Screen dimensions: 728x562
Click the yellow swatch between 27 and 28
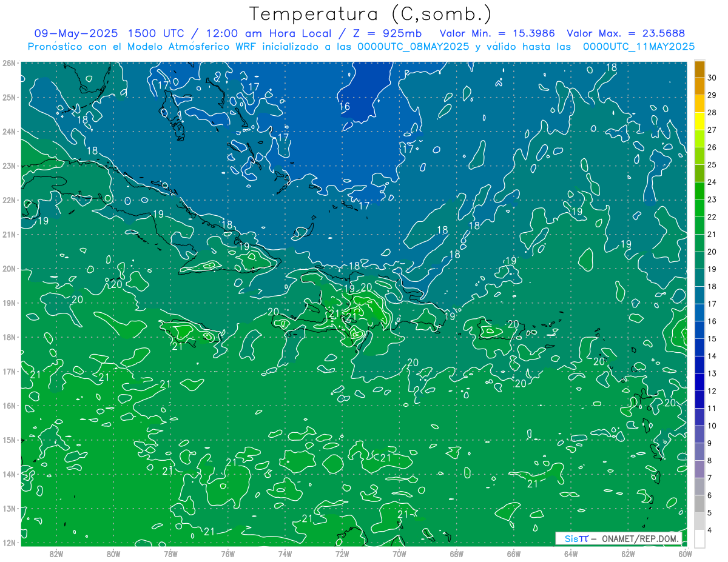tap(699, 121)
